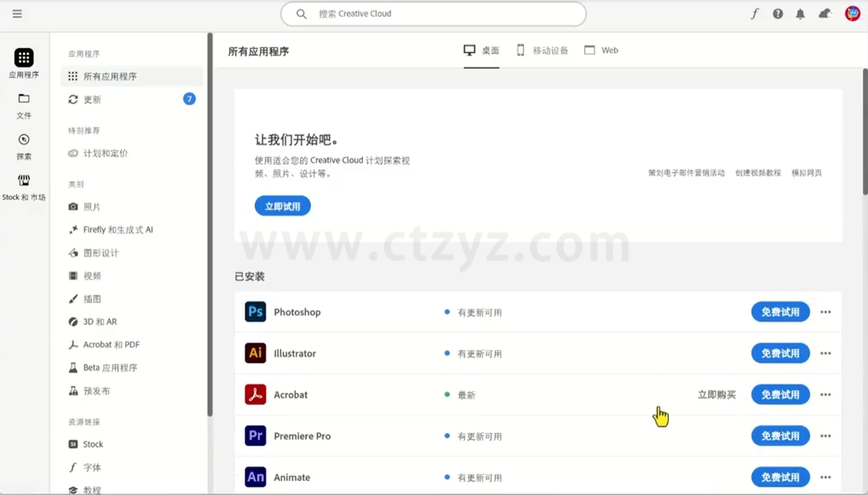Select 所有应用程序 in the sidebar
Image resolution: width=868 pixels, height=495 pixels.
click(x=132, y=76)
